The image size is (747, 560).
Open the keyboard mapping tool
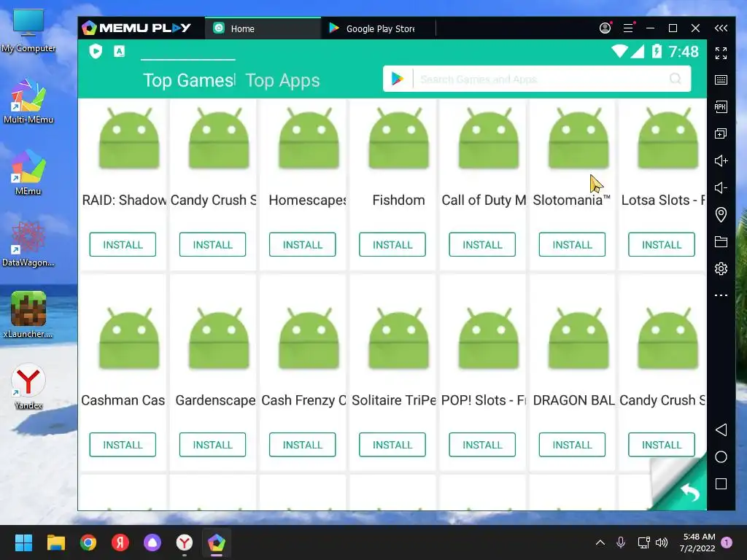[x=721, y=79]
